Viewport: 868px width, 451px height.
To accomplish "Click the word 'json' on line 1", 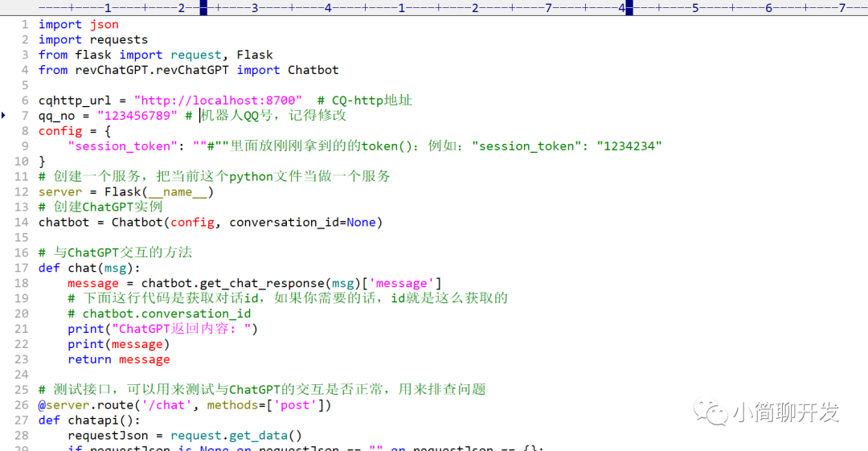I will 104,24.
